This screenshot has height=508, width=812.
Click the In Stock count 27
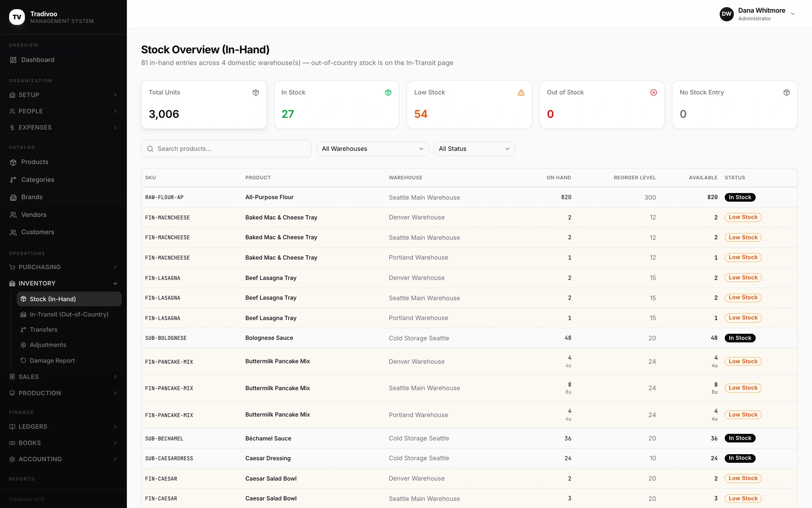[x=288, y=114]
